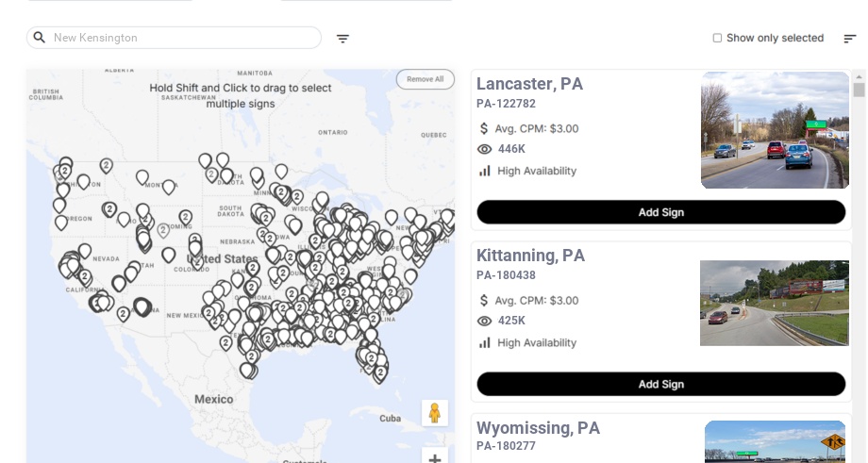Open the filter icon beside search

[342, 39]
